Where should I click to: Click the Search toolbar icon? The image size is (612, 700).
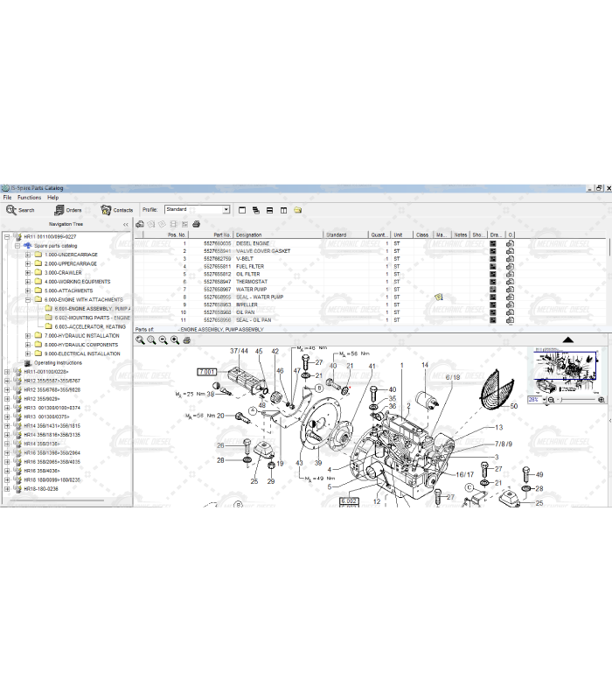(11, 210)
